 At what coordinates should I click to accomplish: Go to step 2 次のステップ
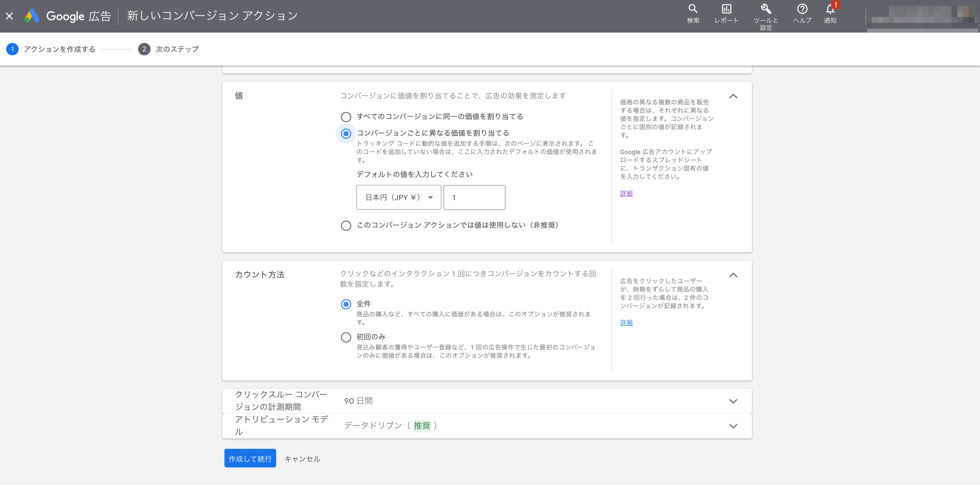(x=169, y=49)
